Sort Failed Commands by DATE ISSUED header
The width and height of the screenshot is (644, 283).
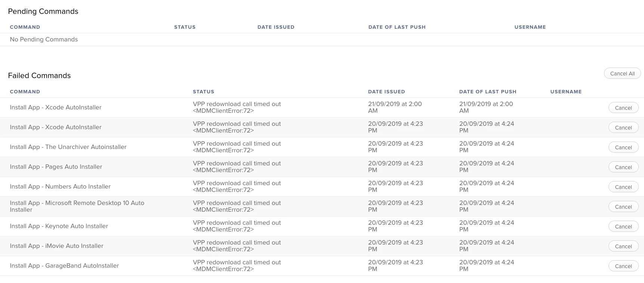pos(387,91)
